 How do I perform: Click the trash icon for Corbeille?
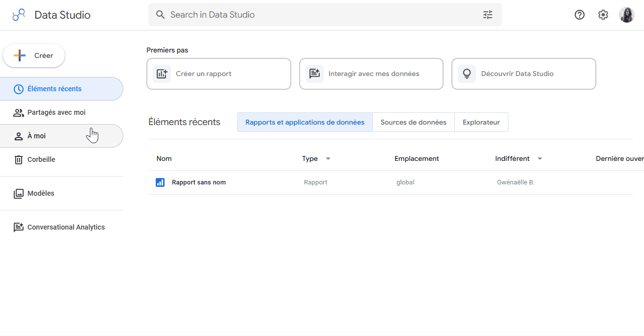click(x=19, y=159)
